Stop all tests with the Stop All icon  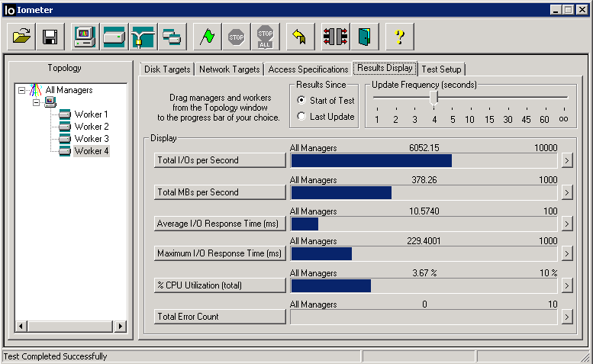pos(266,37)
